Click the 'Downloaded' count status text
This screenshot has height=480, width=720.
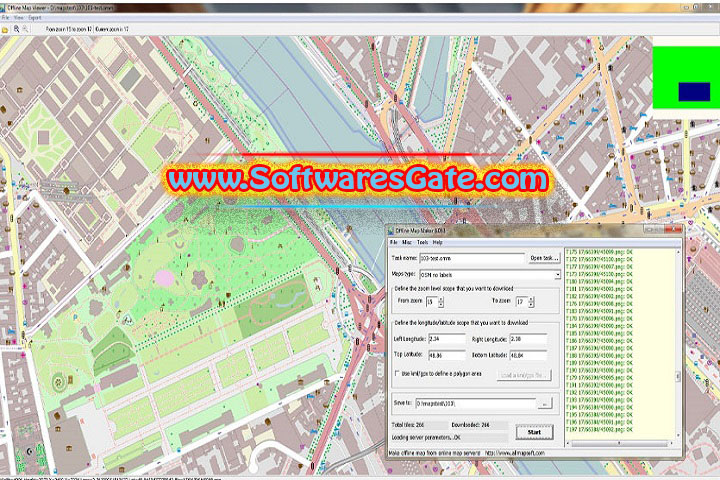(471, 425)
